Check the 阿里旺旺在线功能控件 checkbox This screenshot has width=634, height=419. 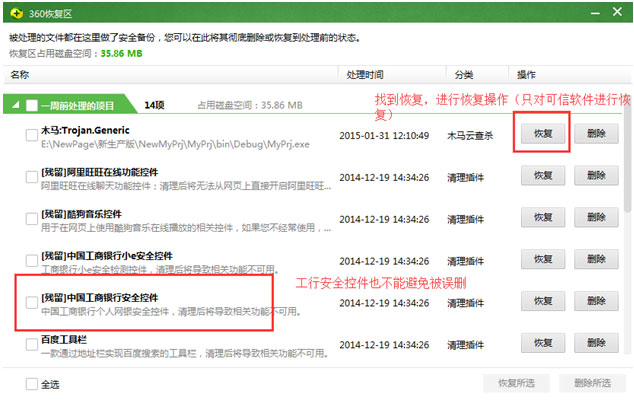pos(32,177)
